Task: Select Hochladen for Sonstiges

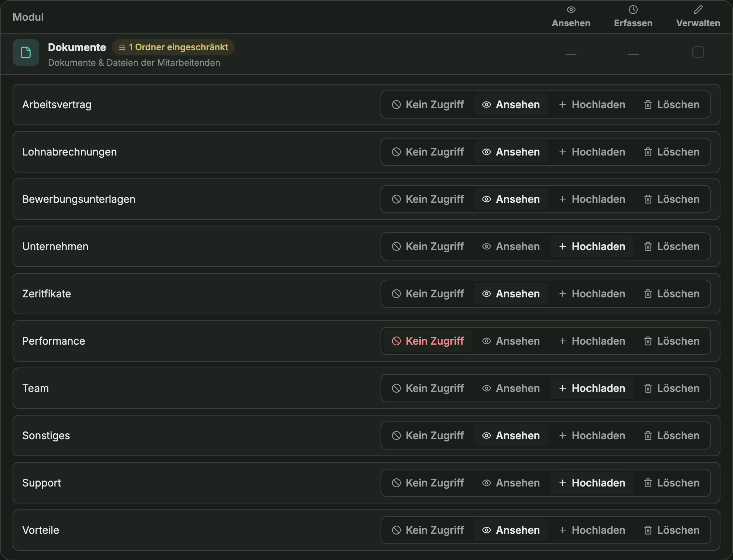Action: coord(592,436)
